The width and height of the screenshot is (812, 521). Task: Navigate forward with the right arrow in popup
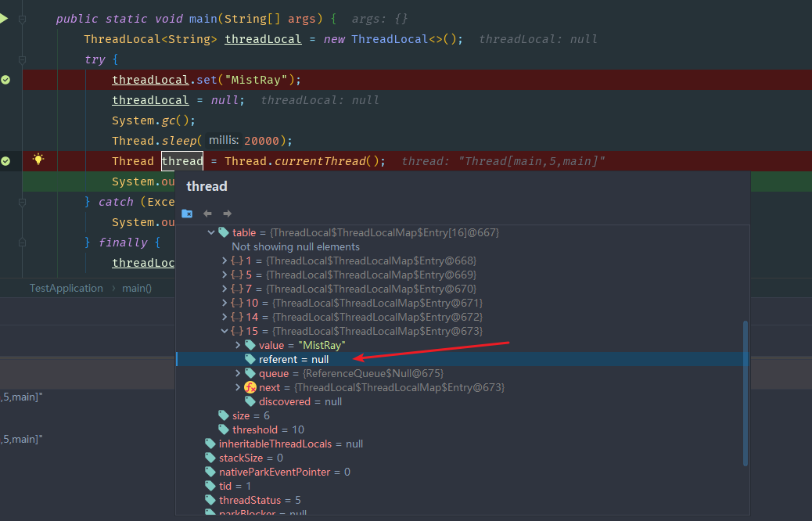coord(227,214)
